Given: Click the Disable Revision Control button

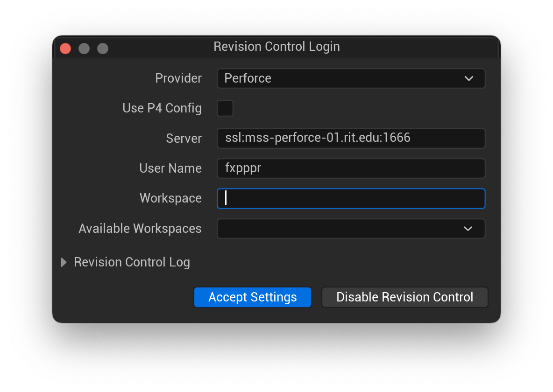Looking at the screenshot, I should (x=404, y=297).
